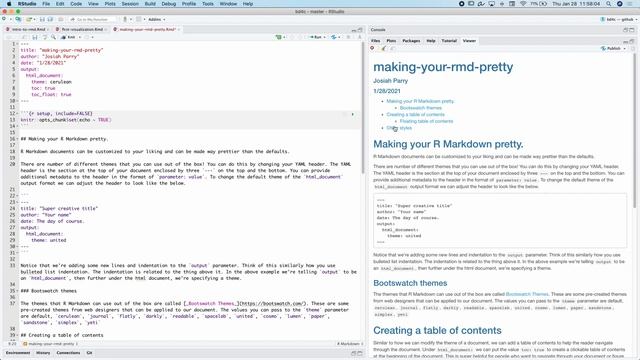Collapse Bootswatch themes fold arrow at line 35
Viewport: 640px width, 360px height.
17,291
